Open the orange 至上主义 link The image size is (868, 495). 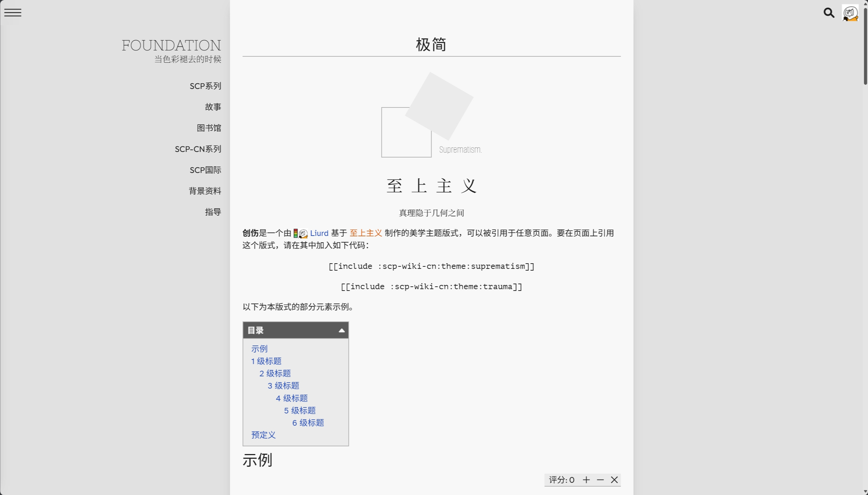point(366,233)
